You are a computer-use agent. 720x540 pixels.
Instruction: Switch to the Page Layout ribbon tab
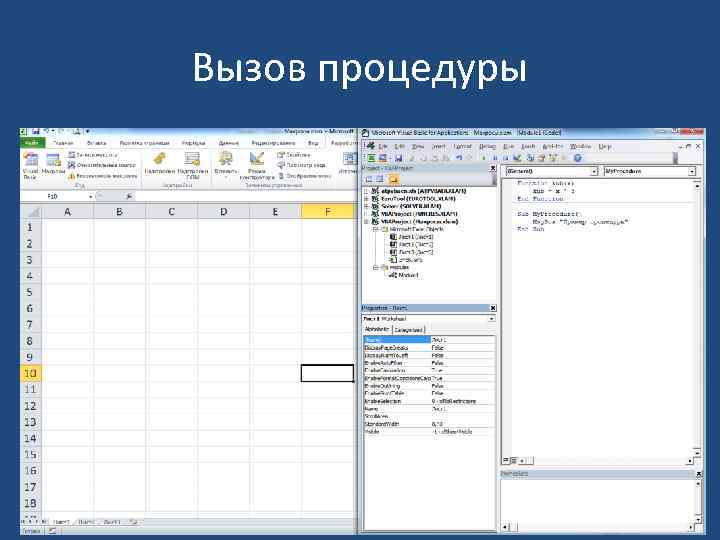(x=144, y=143)
